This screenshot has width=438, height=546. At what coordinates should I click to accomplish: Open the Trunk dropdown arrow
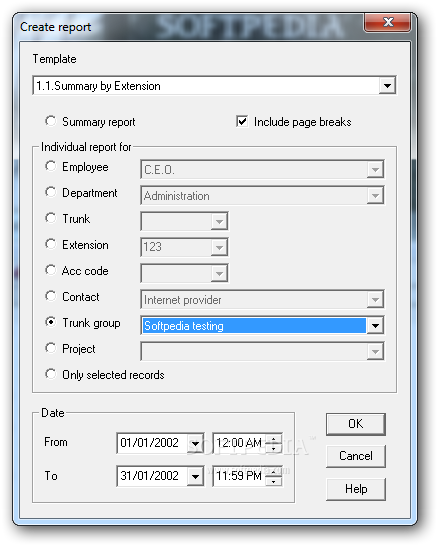tap(219, 221)
